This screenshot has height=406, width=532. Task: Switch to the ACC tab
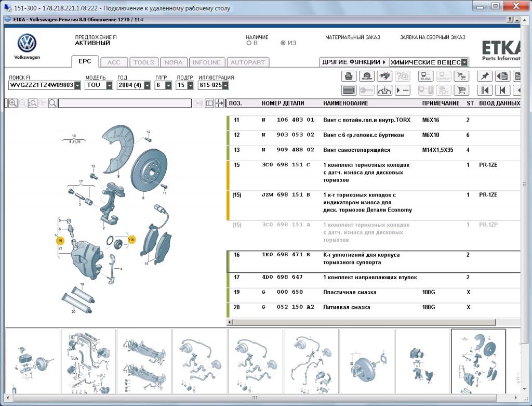click(114, 62)
